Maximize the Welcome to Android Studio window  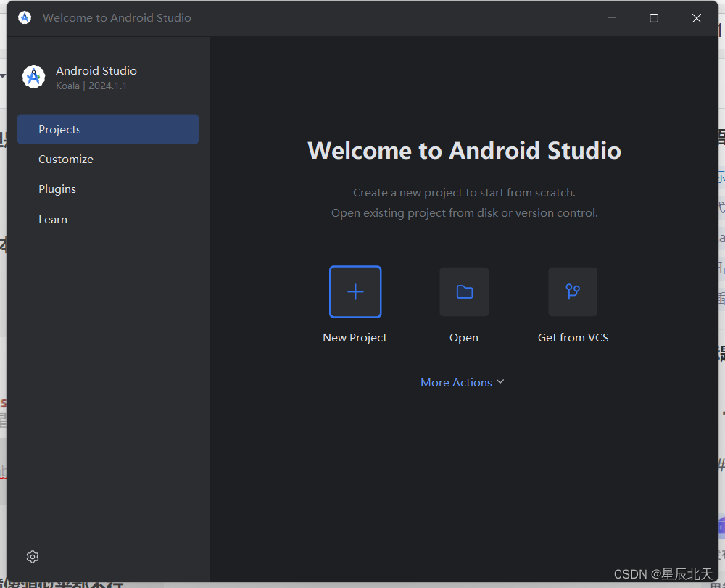pyautogui.click(x=654, y=18)
